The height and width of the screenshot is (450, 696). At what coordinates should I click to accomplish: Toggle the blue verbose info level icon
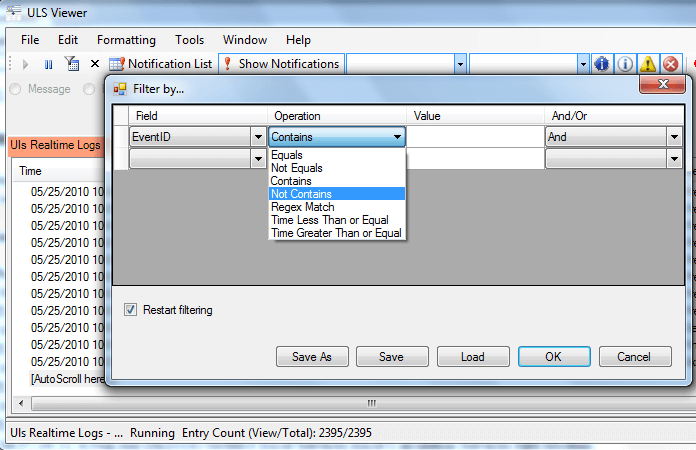pos(601,64)
